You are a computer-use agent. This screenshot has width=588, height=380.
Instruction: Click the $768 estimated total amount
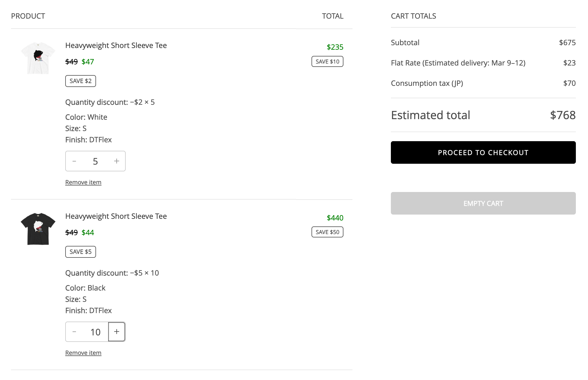[563, 115]
